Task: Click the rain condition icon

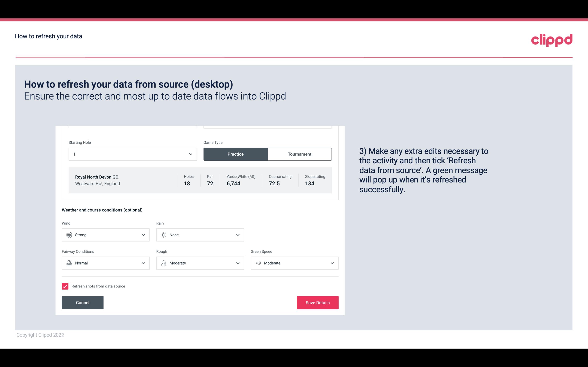Action: point(163,235)
